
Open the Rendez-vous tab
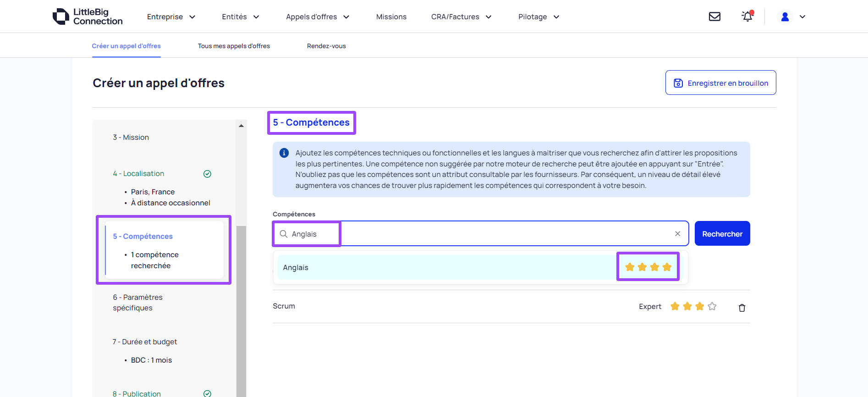tap(326, 46)
